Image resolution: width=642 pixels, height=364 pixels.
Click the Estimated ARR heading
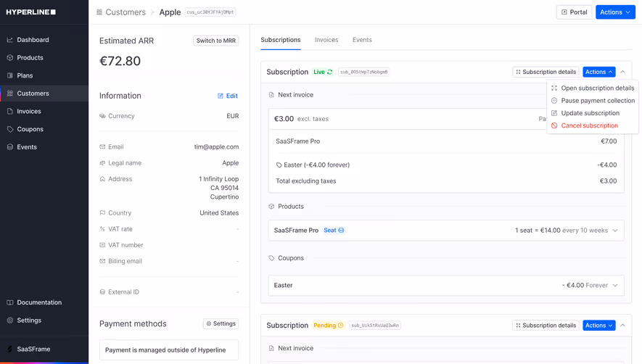pos(126,41)
